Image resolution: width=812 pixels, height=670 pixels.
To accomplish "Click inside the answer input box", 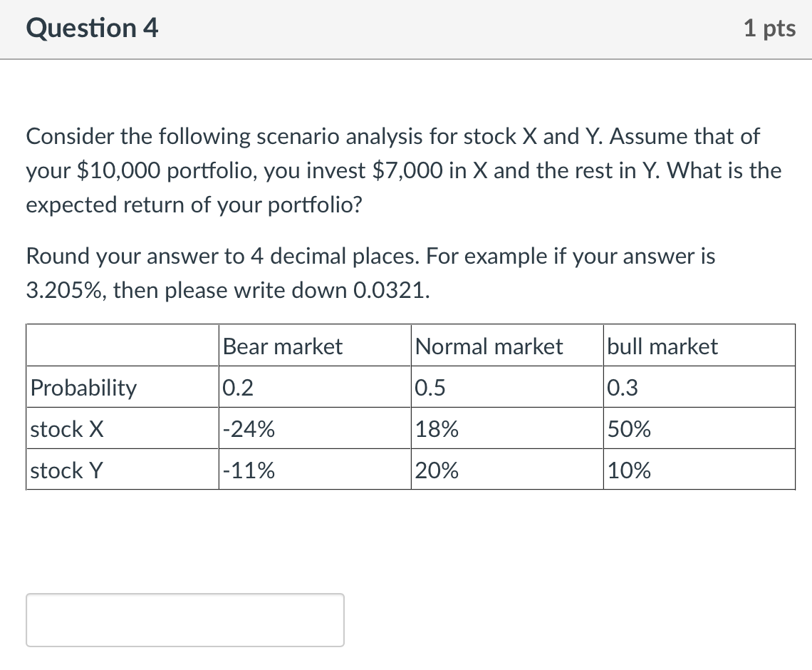I will point(185,619).
